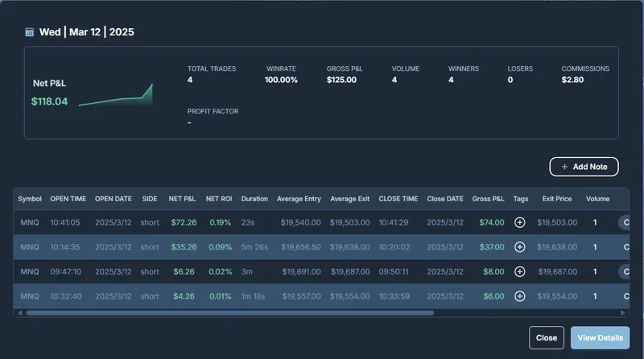Click the average entry $19,691.00 cell
644x359 pixels.
click(x=301, y=271)
